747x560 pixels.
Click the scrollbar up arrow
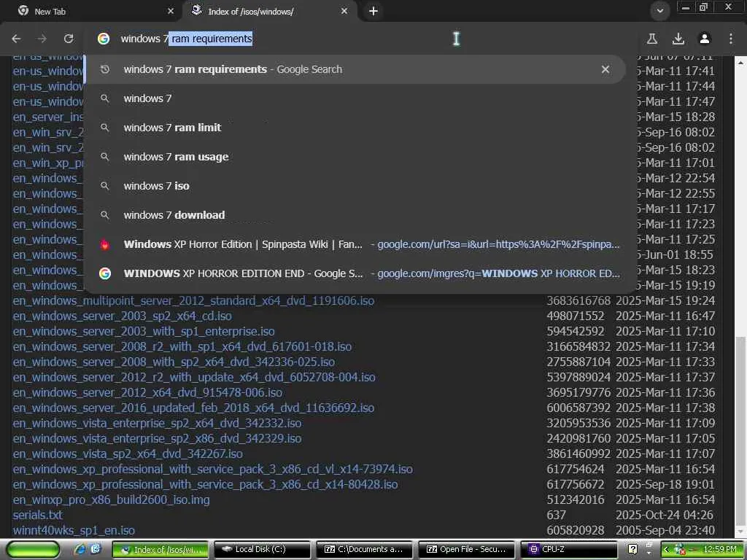point(741,63)
